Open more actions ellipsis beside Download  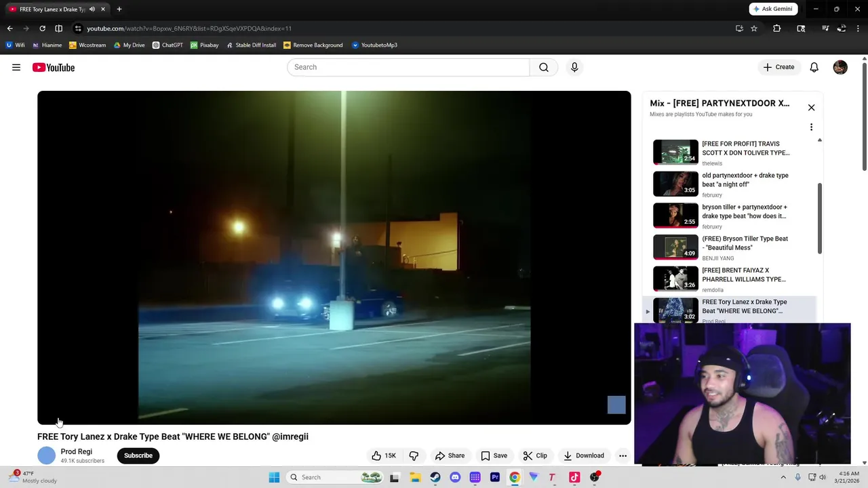coord(623,455)
